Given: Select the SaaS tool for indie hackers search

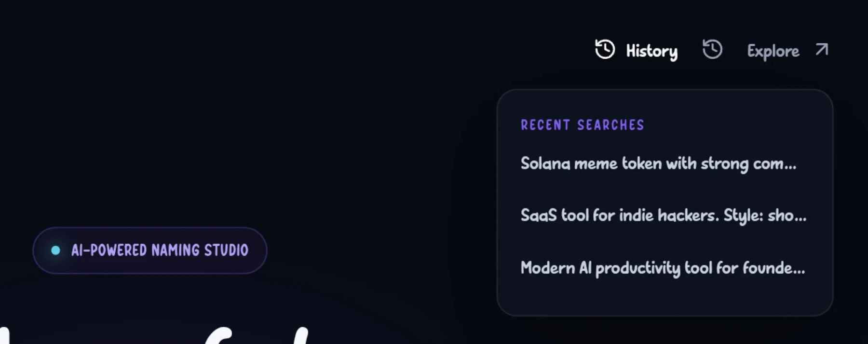Looking at the screenshot, I should click(663, 215).
